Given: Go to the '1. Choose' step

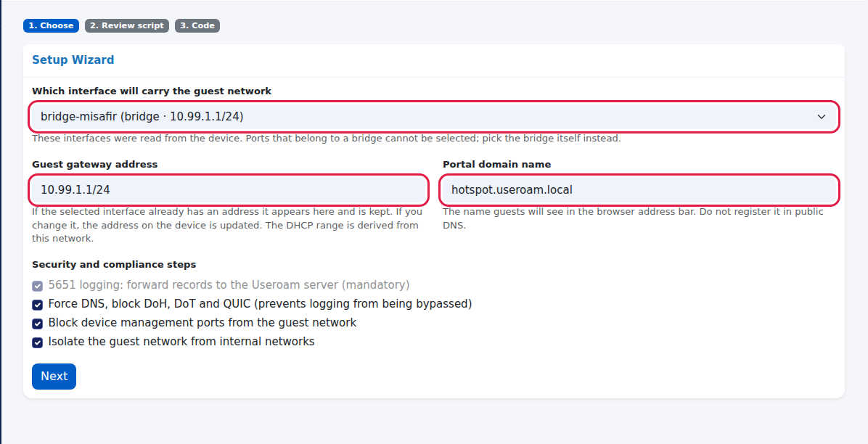Looking at the screenshot, I should click(x=51, y=25).
